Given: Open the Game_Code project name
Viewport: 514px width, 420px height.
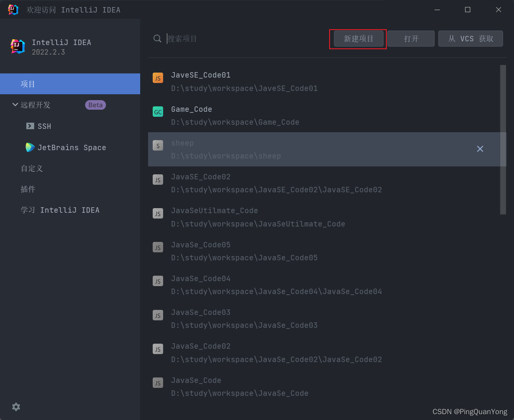Looking at the screenshot, I should (191, 109).
